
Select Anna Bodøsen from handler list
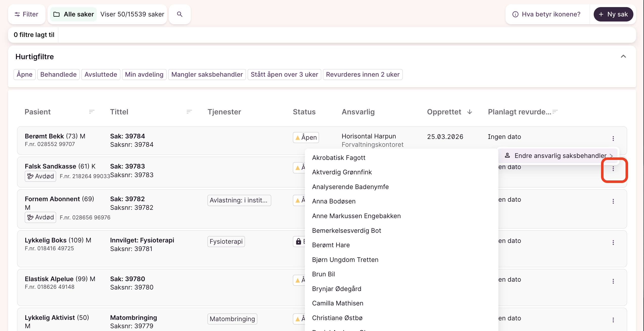334,201
